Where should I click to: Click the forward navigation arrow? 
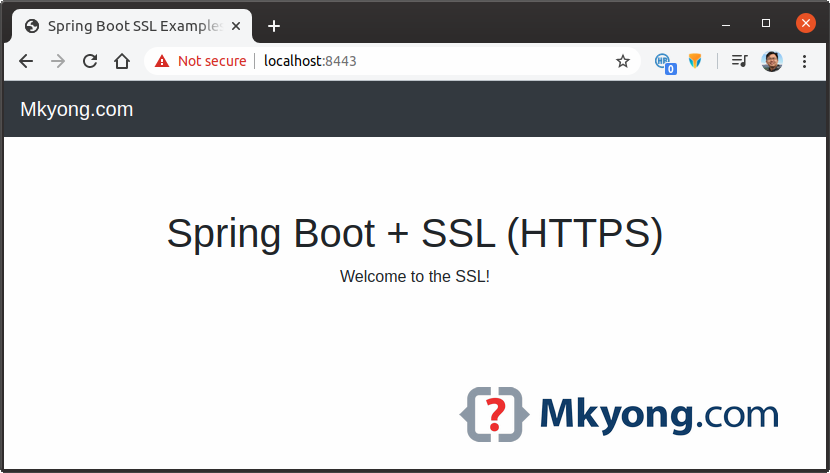(x=58, y=61)
